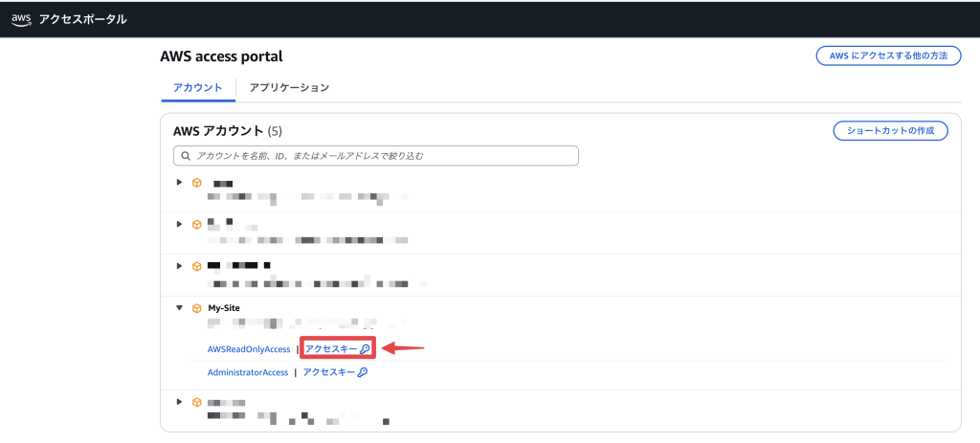Image resolution: width=980 pixels, height=443 pixels.
Task: Expand the second account in the list
Action: coord(179,224)
